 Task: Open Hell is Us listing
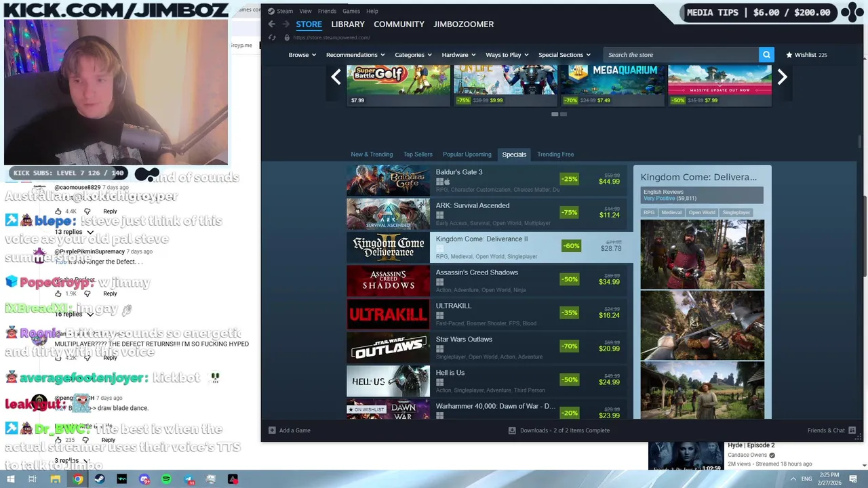(486, 381)
